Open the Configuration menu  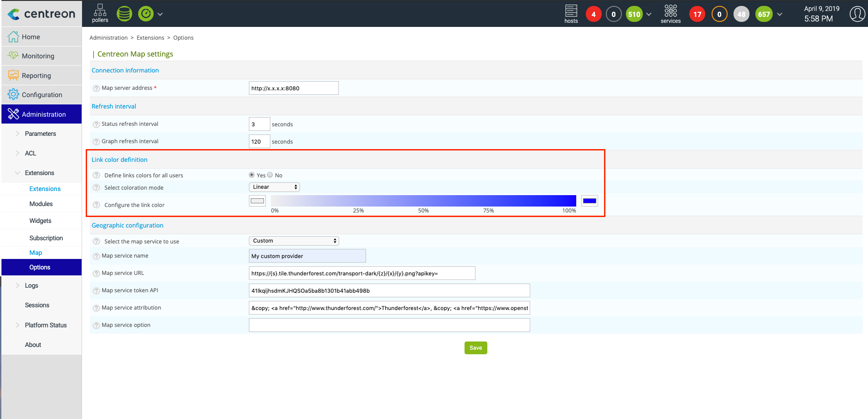(41, 95)
